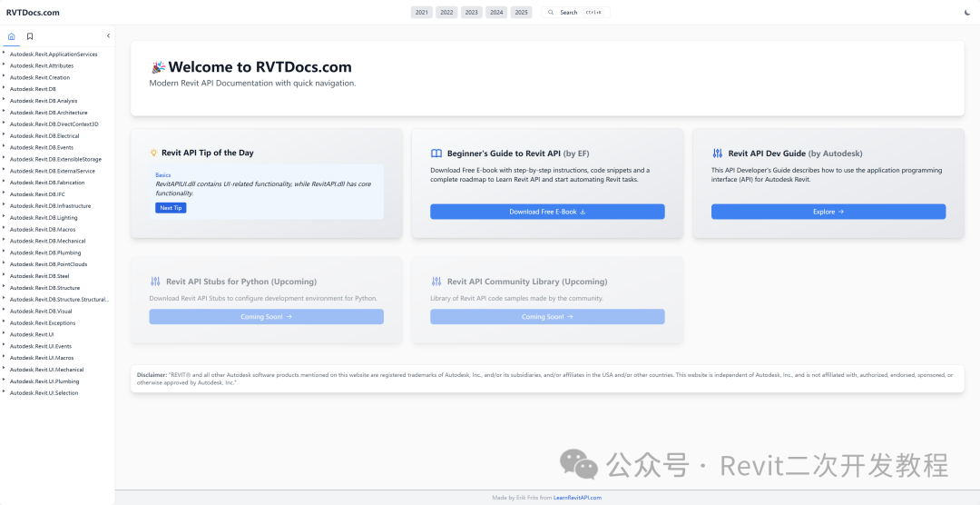The width and height of the screenshot is (980, 505).
Task: Open Autodesk.Revit.UI.Plumbing namespace
Action: (x=44, y=381)
